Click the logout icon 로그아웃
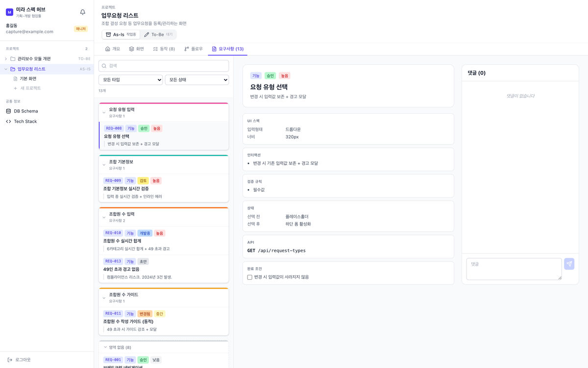588x368 pixels. [10, 360]
